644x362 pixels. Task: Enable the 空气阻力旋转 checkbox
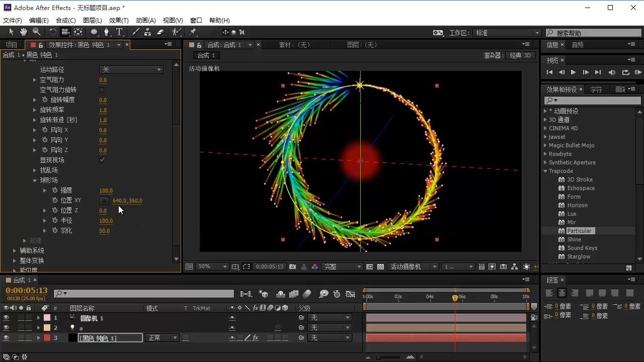pyautogui.click(x=102, y=90)
